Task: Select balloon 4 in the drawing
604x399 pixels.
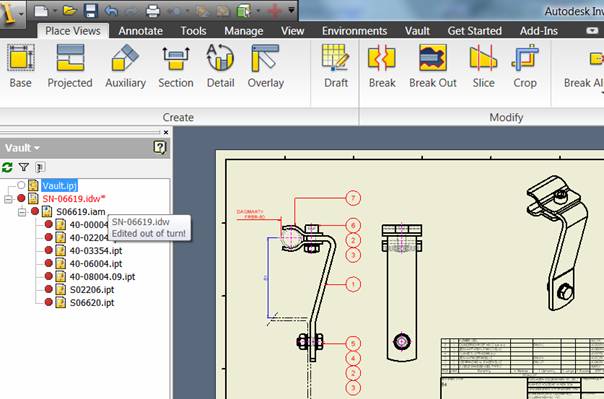Action: click(x=353, y=358)
